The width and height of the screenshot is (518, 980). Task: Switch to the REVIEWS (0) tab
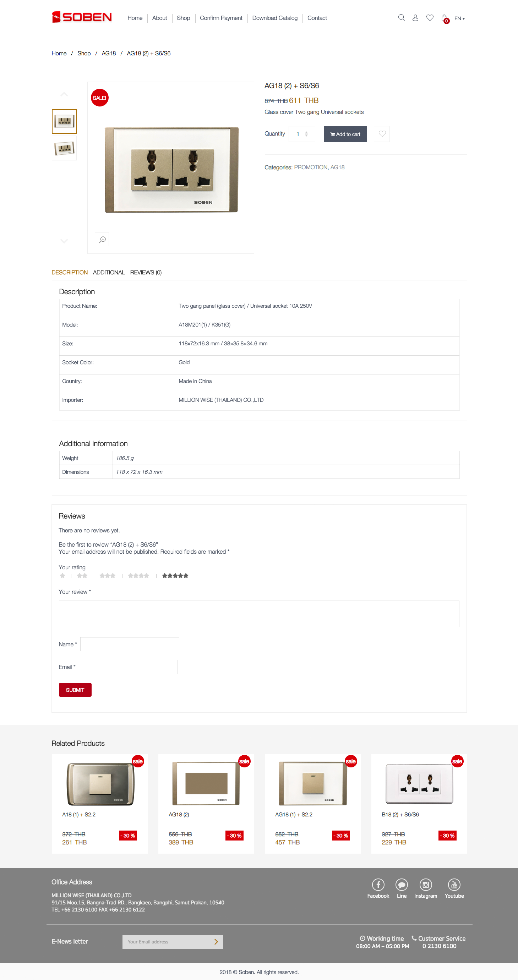(x=146, y=272)
